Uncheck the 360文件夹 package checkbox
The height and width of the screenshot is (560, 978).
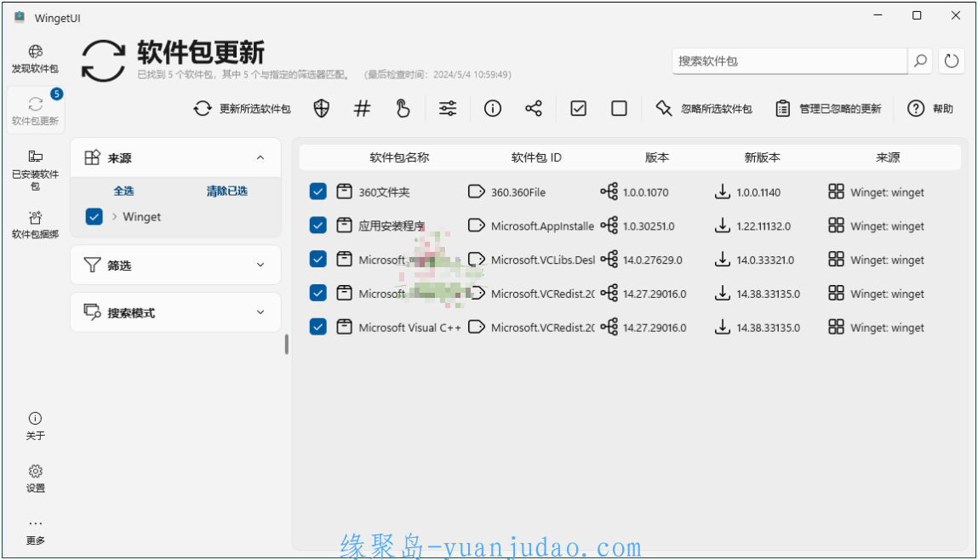click(x=318, y=191)
